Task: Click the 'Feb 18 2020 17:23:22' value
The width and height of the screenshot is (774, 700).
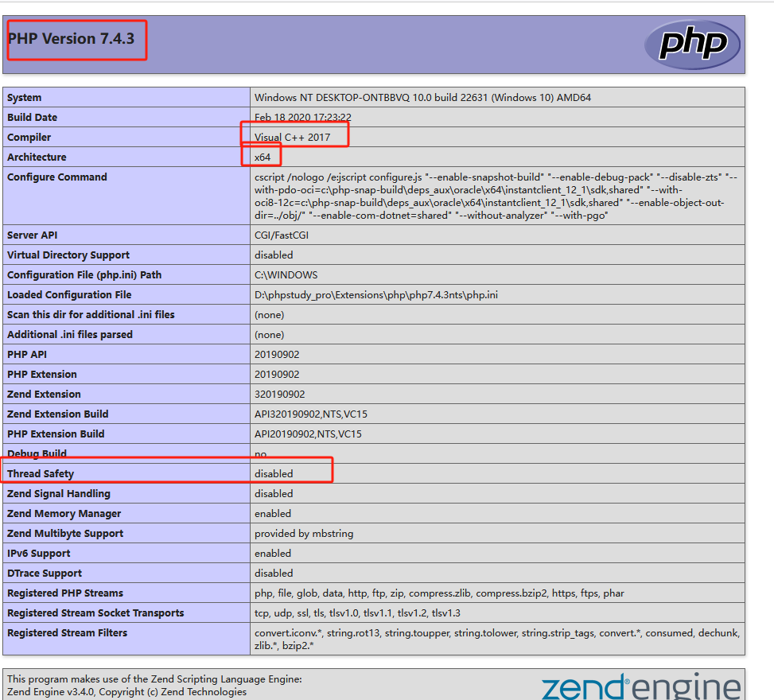Action: pos(302,118)
